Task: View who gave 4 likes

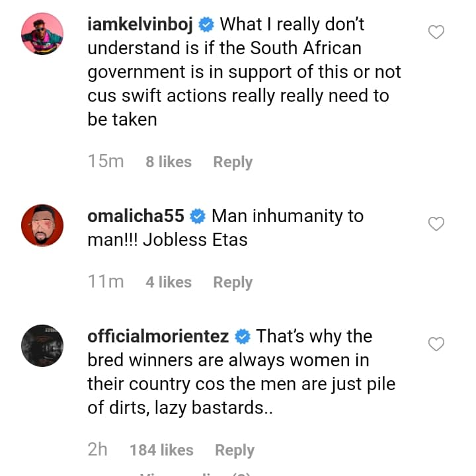Action: (169, 282)
